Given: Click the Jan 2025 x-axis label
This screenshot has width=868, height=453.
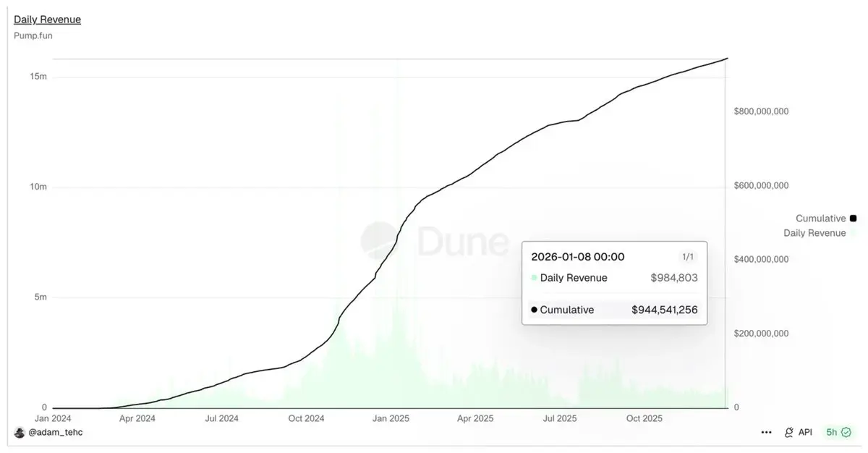Looking at the screenshot, I should [391, 418].
